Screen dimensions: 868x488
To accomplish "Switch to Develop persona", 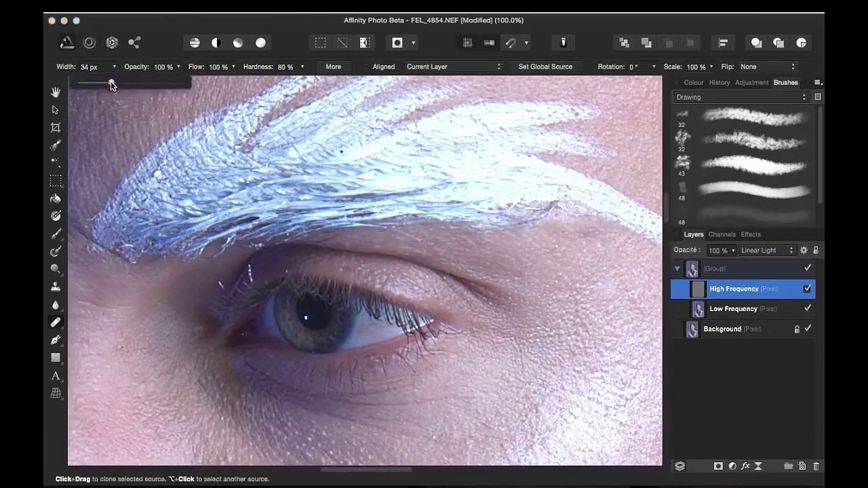I will pos(112,43).
